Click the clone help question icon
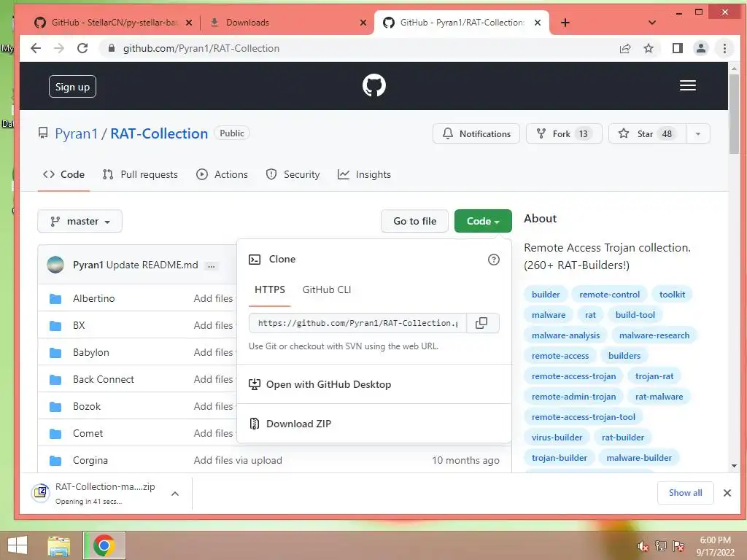 (494, 260)
